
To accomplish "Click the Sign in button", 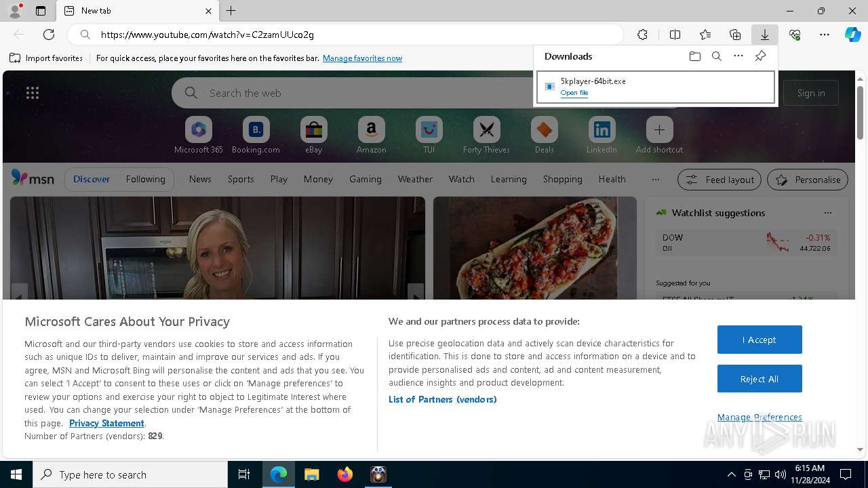I will tap(811, 93).
